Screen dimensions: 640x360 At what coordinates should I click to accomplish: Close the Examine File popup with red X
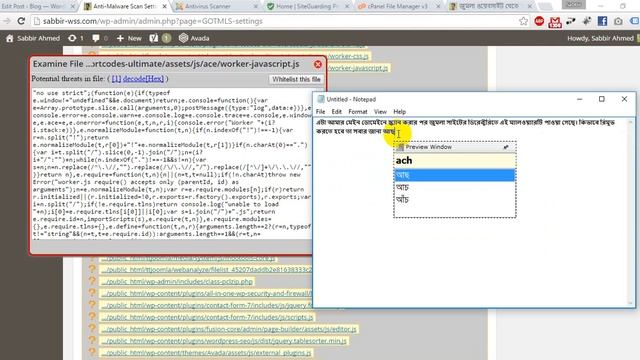tap(318, 64)
